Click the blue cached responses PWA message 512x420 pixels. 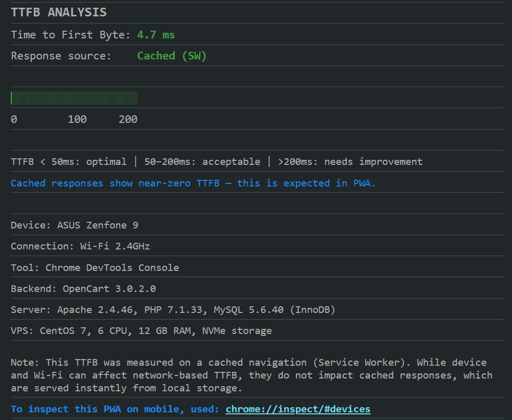[x=193, y=183]
